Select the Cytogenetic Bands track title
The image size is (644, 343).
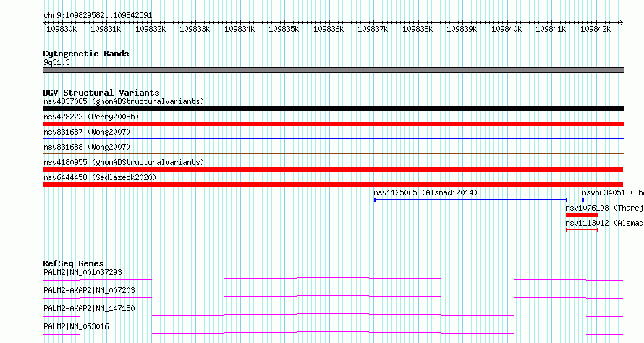86,54
